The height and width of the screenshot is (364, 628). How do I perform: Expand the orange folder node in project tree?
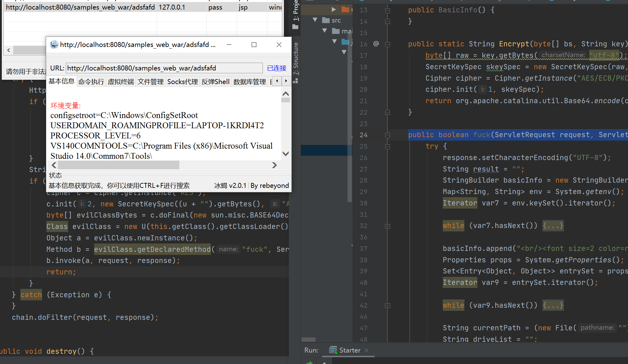[334, 10]
